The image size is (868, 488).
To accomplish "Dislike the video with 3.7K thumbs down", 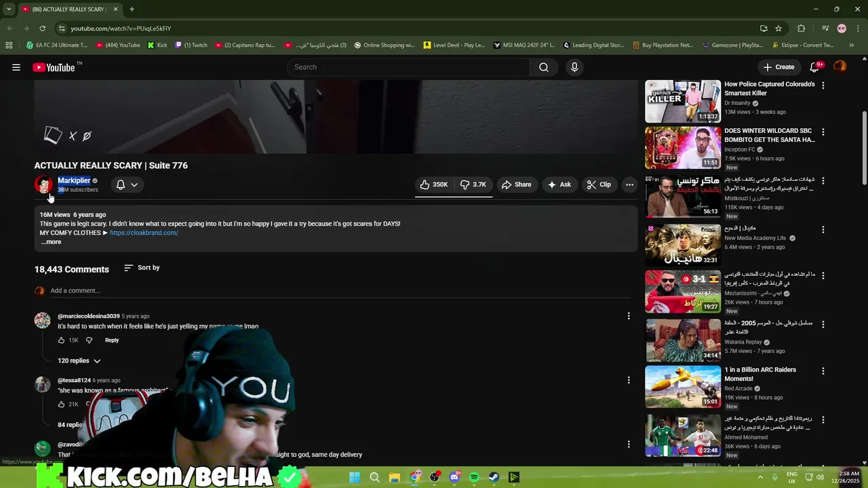I will tap(474, 184).
